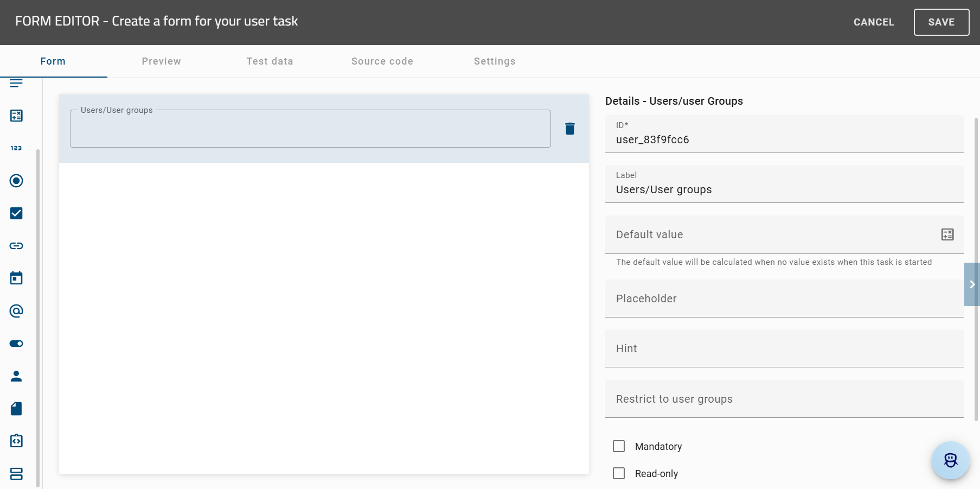Focus the Hint input field

[x=784, y=348]
